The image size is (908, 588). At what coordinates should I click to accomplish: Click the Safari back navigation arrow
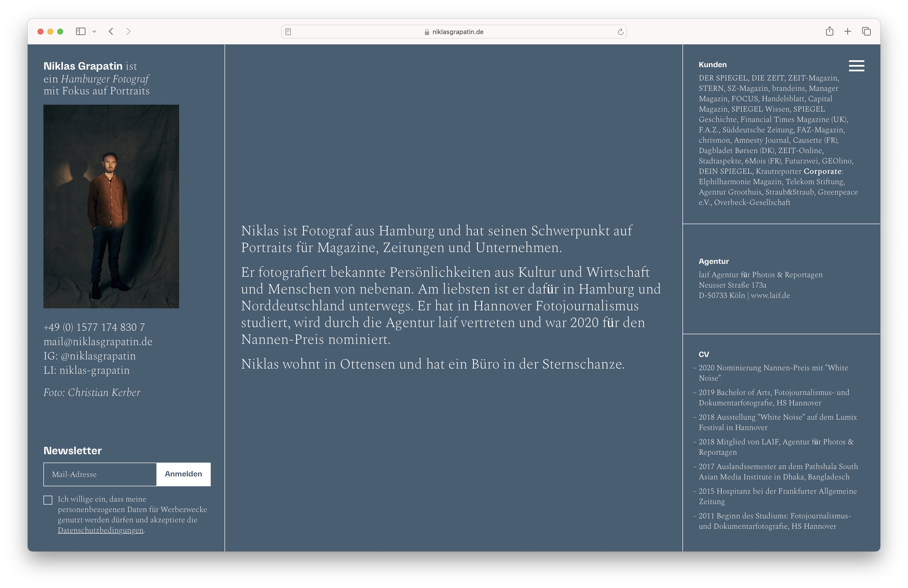(111, 32)
